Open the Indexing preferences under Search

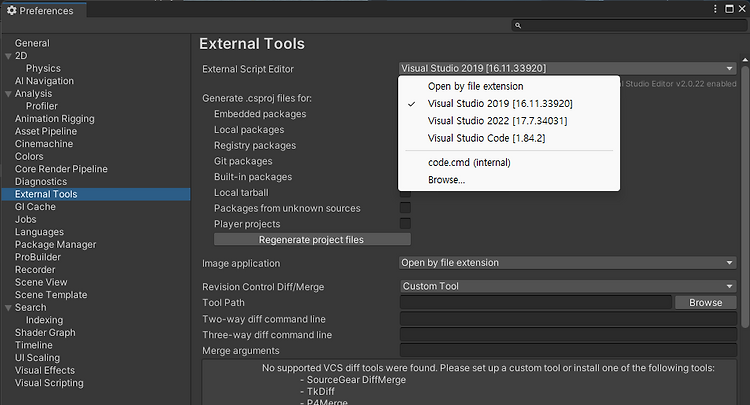[44, 320]
